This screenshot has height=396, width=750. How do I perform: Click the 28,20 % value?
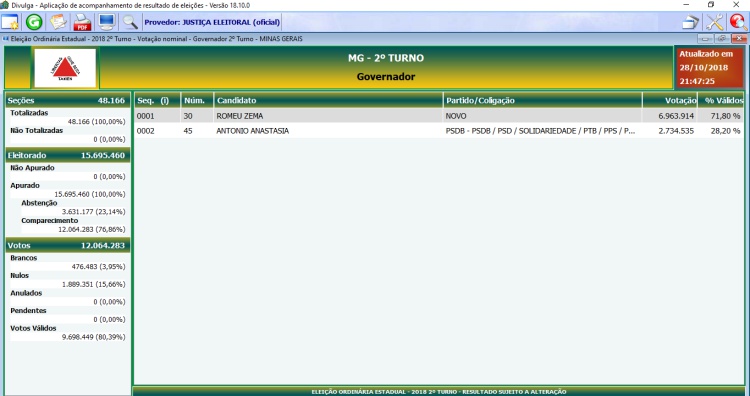725,131
